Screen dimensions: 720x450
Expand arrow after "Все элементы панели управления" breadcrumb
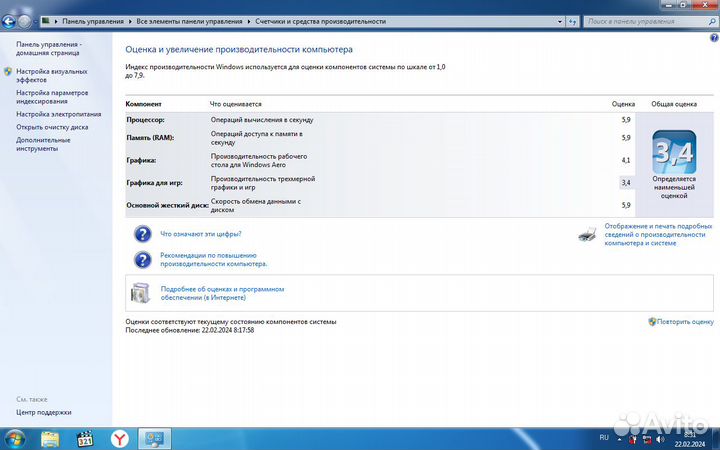pos(249,22)
